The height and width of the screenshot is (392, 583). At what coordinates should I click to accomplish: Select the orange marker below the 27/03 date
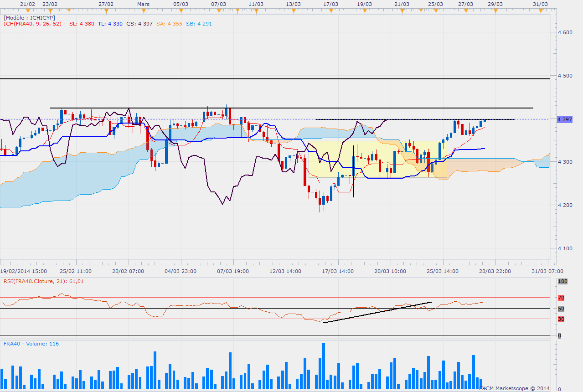[x=466, y=11]
